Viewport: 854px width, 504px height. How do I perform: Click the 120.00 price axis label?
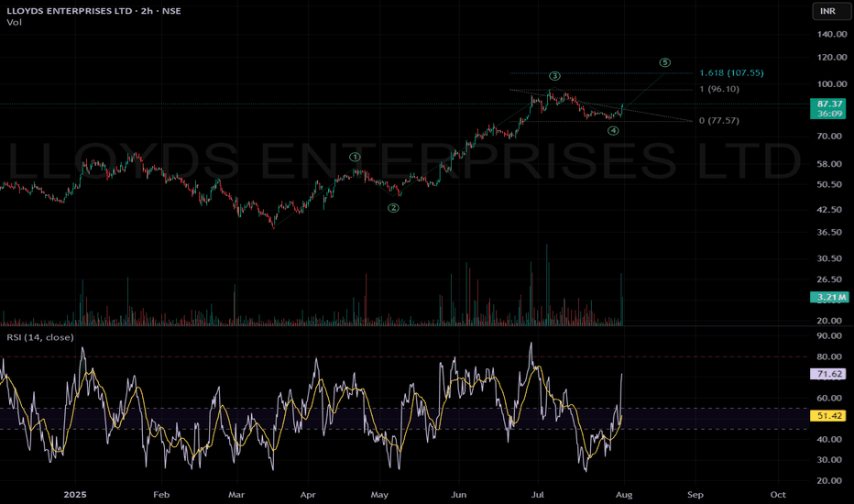pyautogui.click(x=832, y=57)
